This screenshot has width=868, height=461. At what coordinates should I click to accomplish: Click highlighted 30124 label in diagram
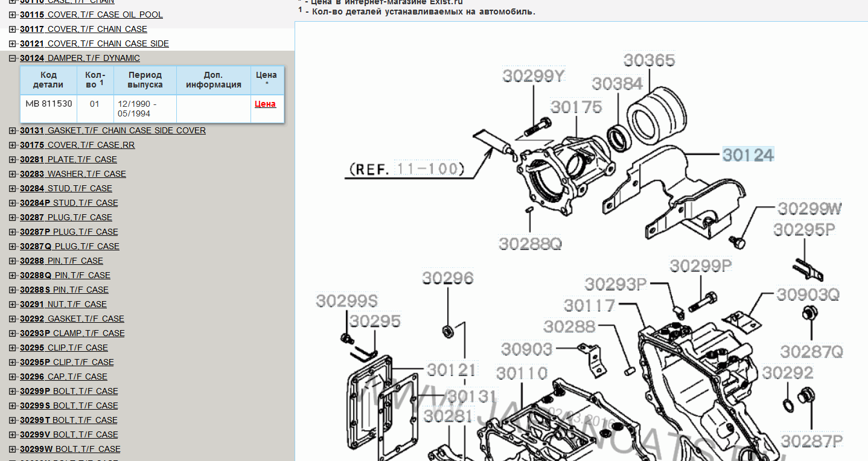pos(748,155)
